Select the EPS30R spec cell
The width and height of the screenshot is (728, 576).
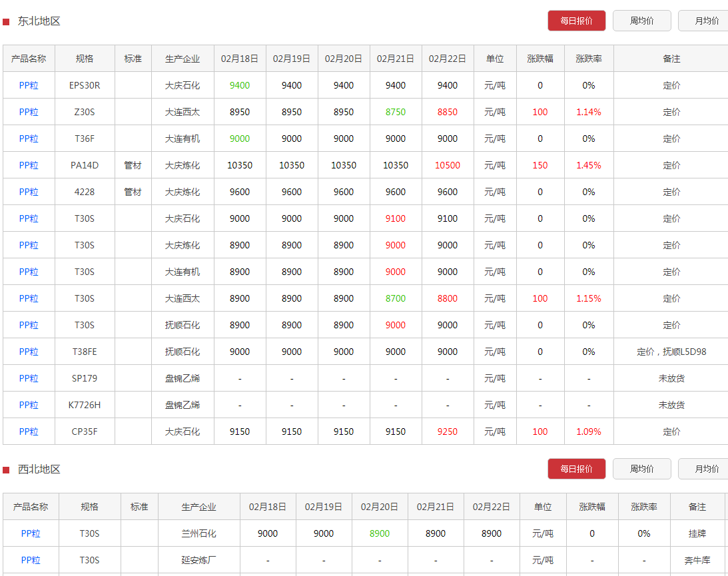pyautogui.click(x=85, y=85)
